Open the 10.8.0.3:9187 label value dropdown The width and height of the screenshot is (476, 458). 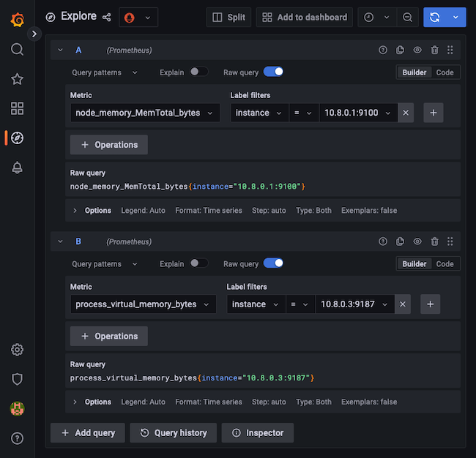[354, 304]
